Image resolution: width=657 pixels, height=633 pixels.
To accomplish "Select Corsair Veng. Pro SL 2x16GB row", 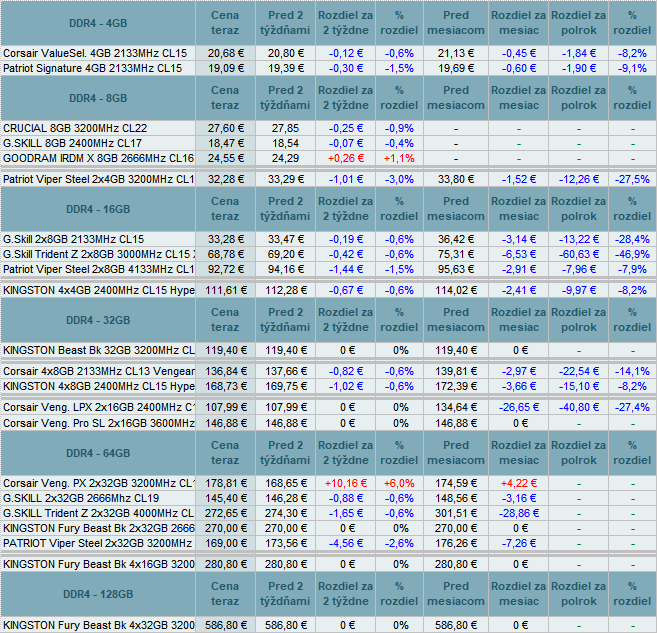I will 98,423.
